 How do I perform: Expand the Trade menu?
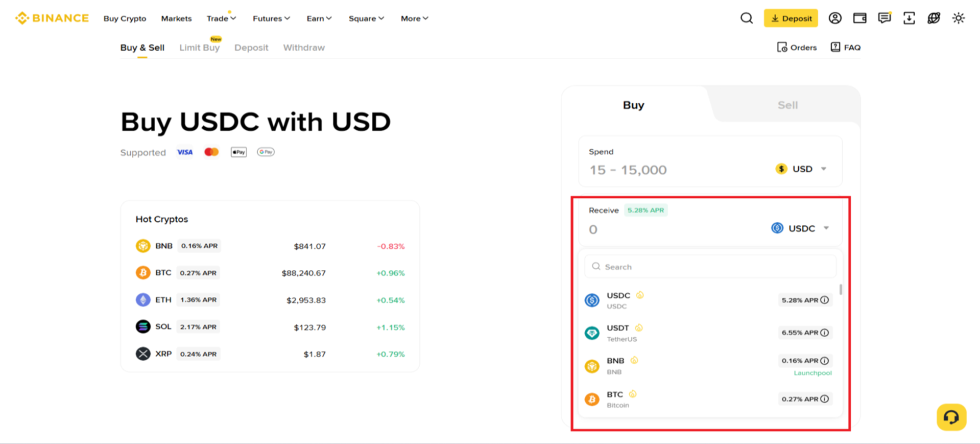pyautogui.click(x=221, y=18)
